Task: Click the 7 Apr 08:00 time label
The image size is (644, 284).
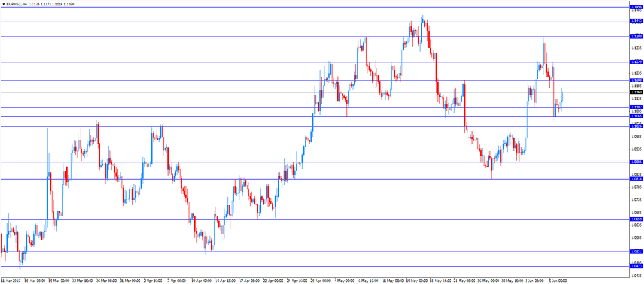Action: 177,281
